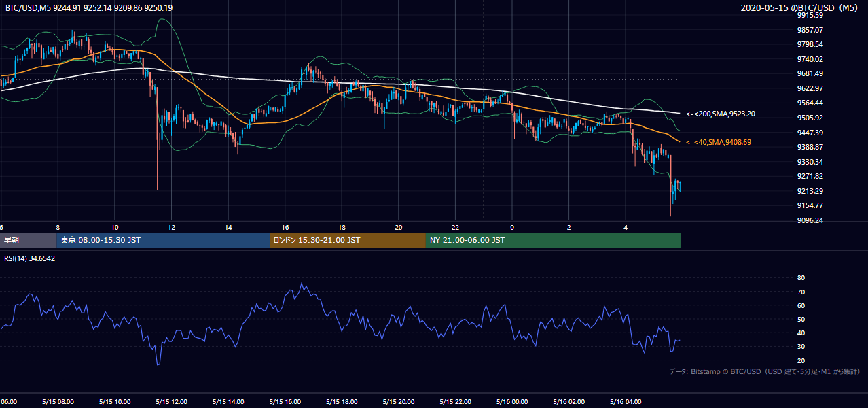The height and width of the screenshot is (408, 868).
Task: Select the 東京 08:00-15:30 JST session bar
Action: pyautogui.click(x=164, y=240)
